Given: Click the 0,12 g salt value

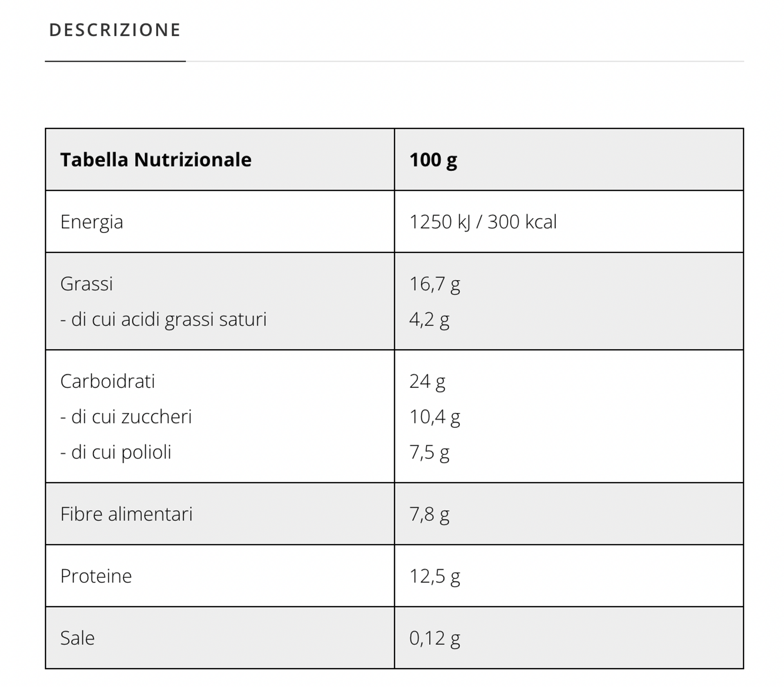Looking at the screenshot, I should pos(434,638).
